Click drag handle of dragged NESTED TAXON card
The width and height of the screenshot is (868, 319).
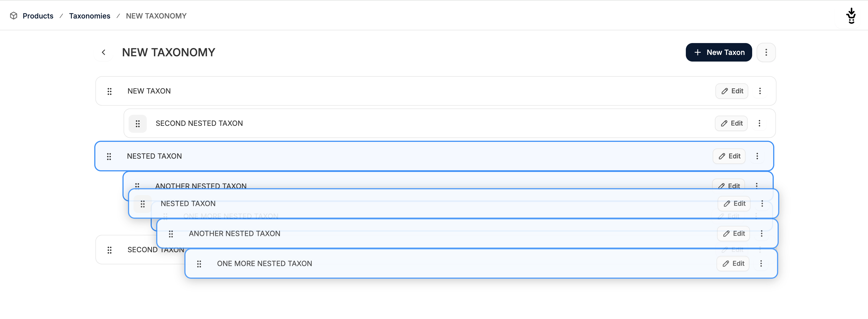(143, 204)
